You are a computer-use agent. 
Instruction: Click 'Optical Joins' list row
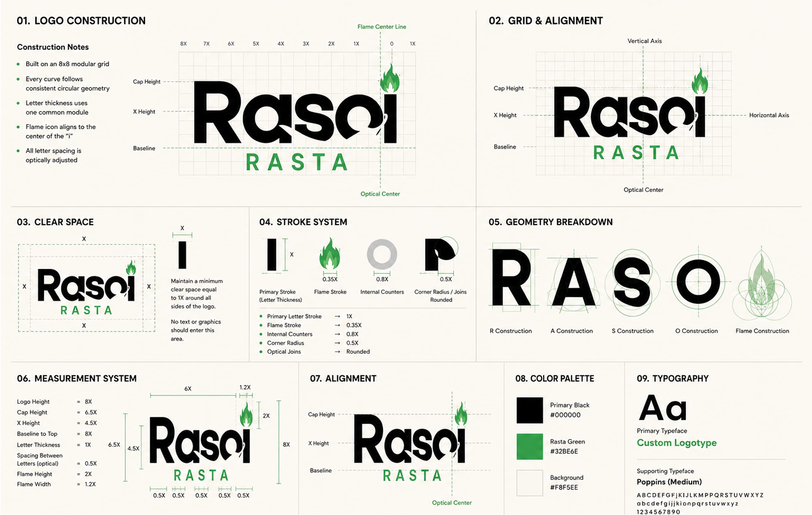[x=315, y=351]
